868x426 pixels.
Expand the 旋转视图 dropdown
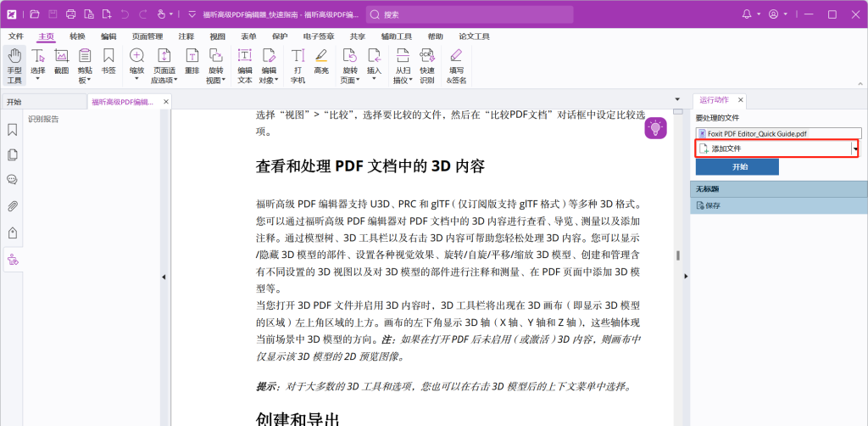(x=215, y=75)
